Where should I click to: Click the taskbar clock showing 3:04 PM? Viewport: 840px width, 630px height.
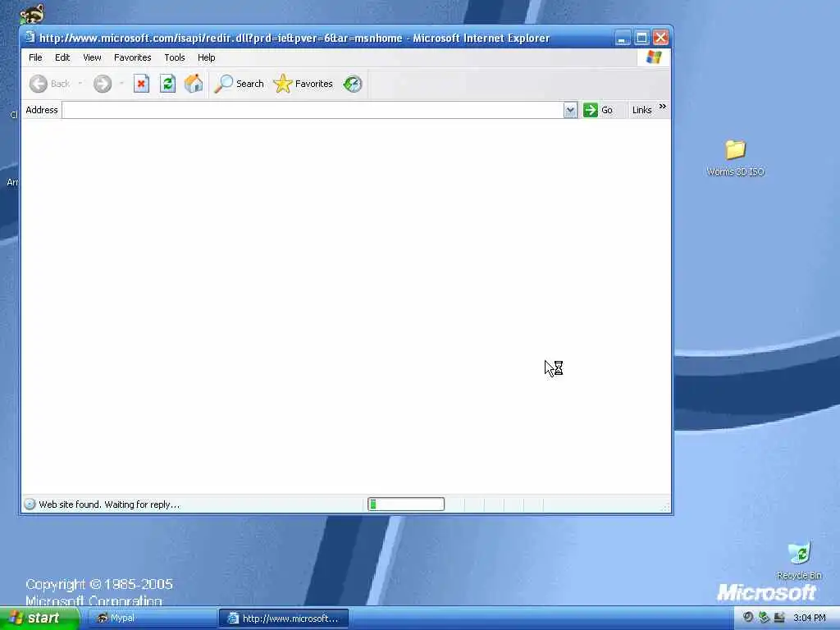(x=810, y=619)
